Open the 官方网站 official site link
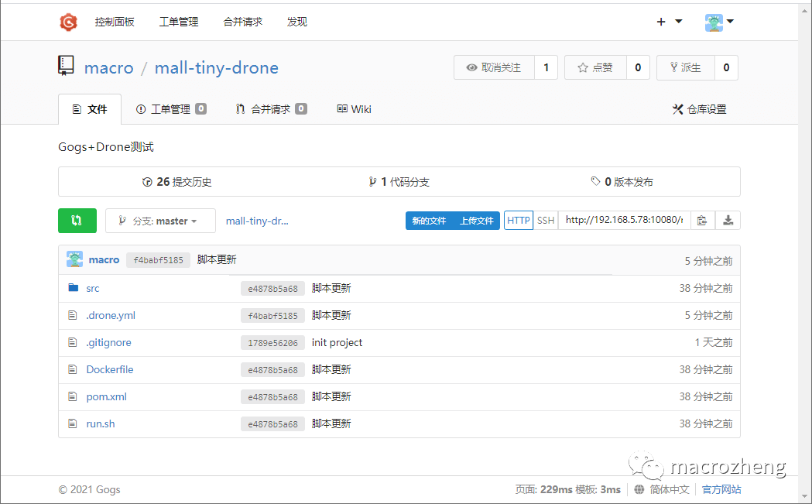This screenshot has height=504, width=812. coord(721,489)
